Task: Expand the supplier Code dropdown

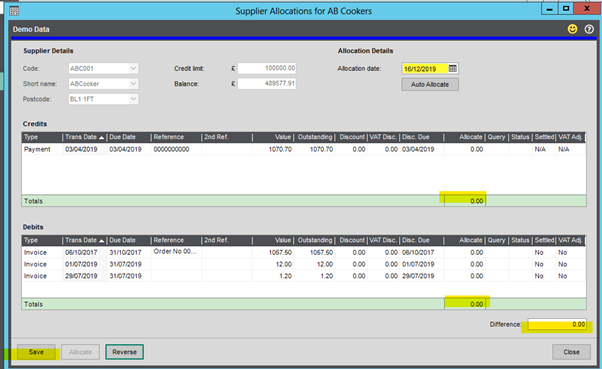Action: coord(133,68)
